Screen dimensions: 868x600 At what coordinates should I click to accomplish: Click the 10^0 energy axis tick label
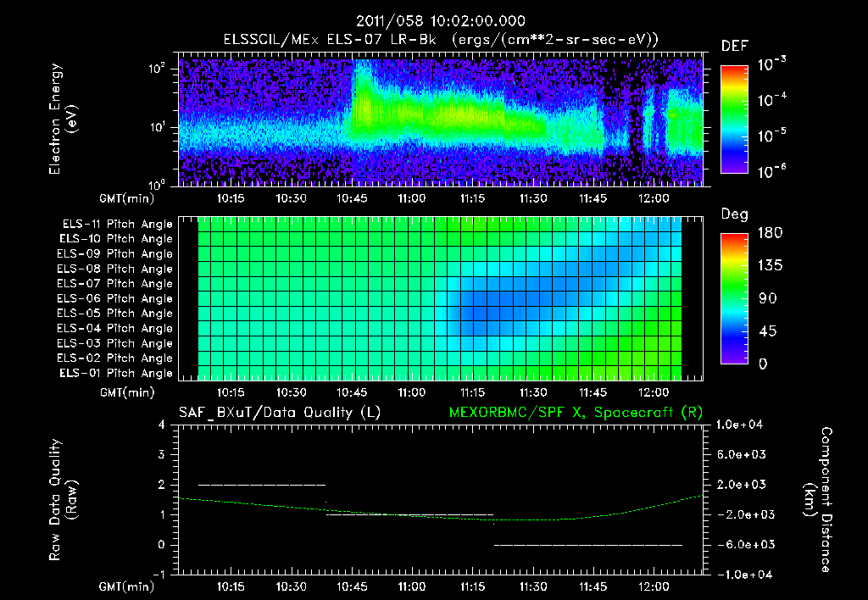(157, 185)
